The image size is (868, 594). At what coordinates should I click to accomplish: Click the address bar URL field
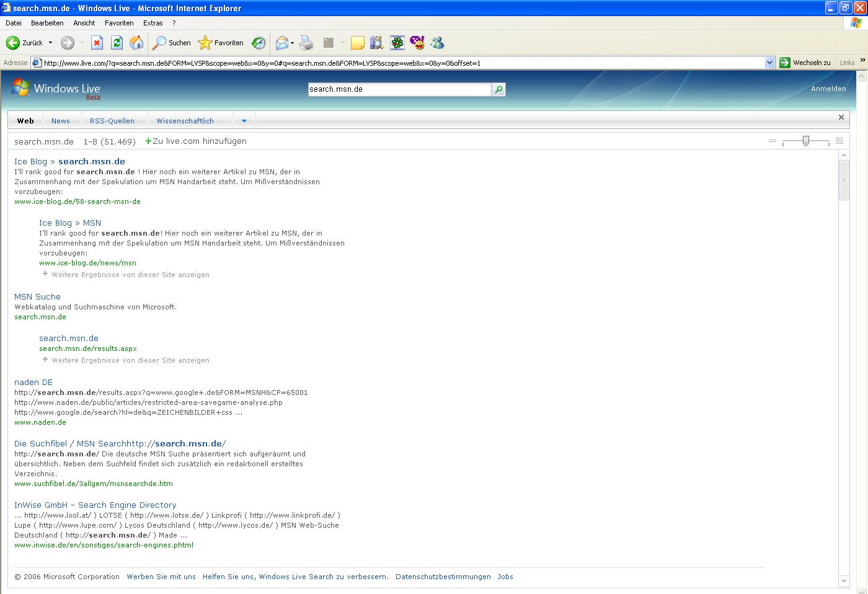tap(397, 63)
